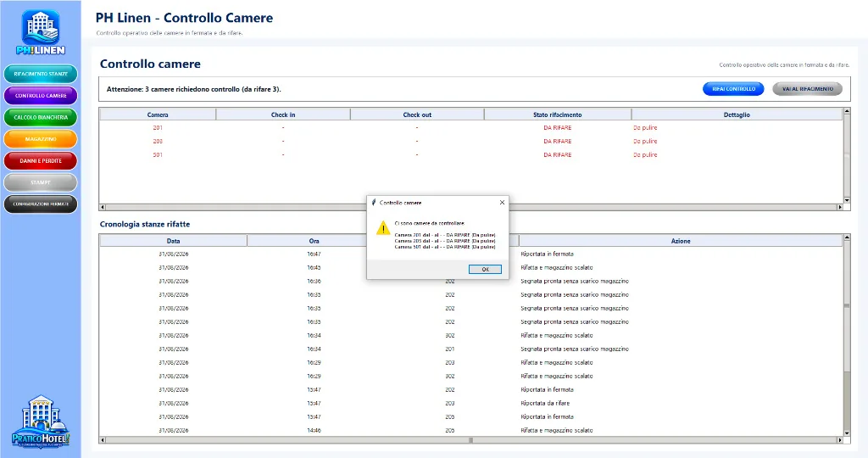The width and height of the screenshot is (868, 458).
Task: Click right arrow of camere horizontal scrollbar
Action: pos(840,207)
